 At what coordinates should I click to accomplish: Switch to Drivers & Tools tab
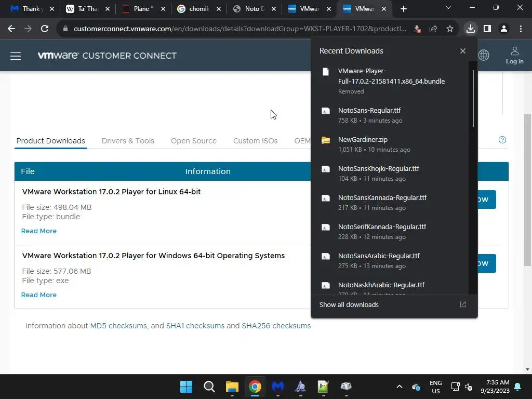tap(128, 141)
